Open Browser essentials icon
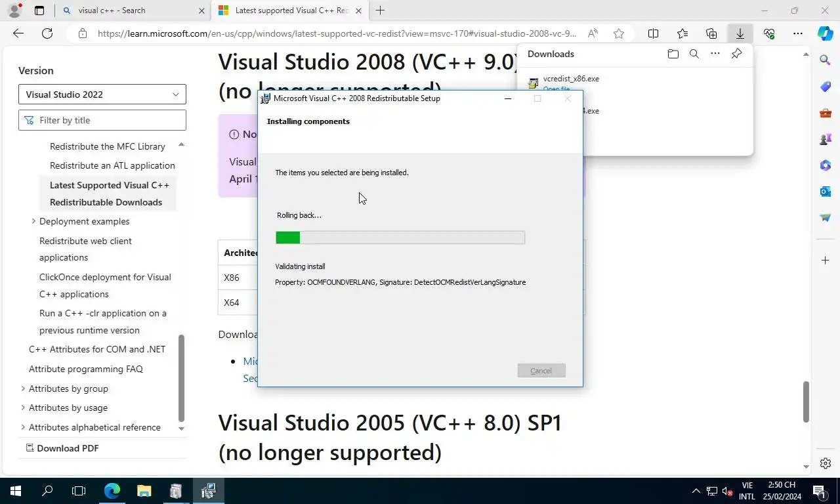This screenshot has height=504, width=840. pyautogui.click(x=769, y=33)
